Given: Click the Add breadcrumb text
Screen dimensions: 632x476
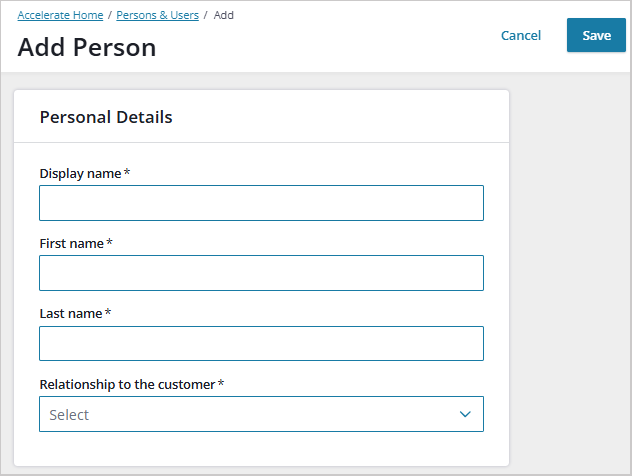Looking at the screenshot, I should click(224, 16).
